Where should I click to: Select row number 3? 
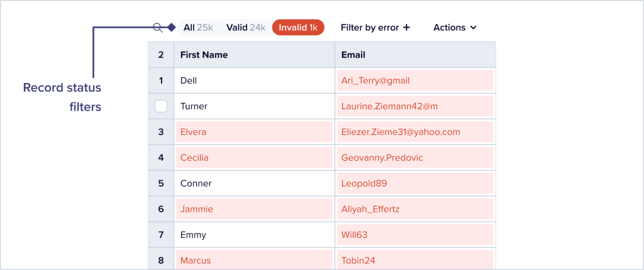(161, 132)
